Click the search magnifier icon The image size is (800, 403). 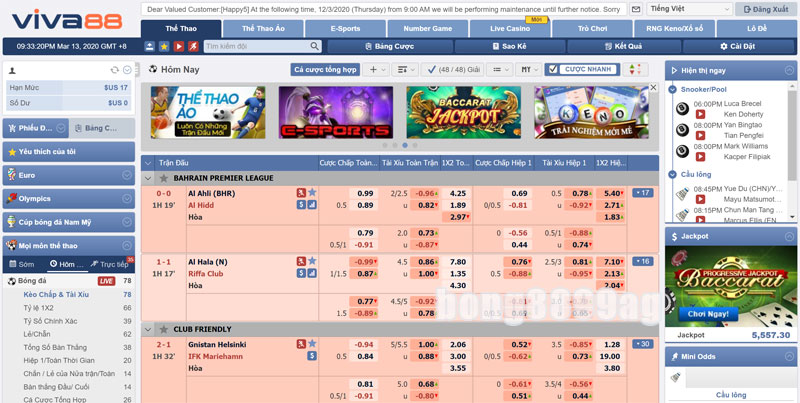[x=315, y=46]
